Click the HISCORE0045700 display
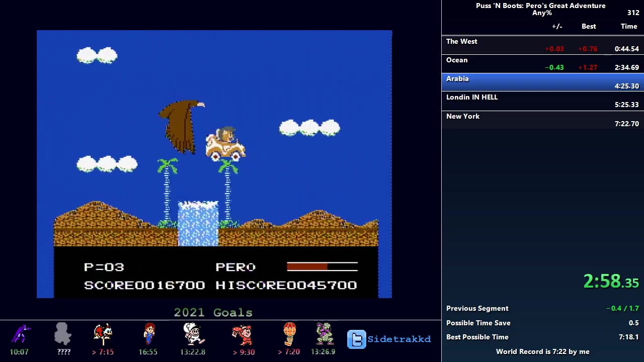 pyautogui.click(x=286, y=285)
